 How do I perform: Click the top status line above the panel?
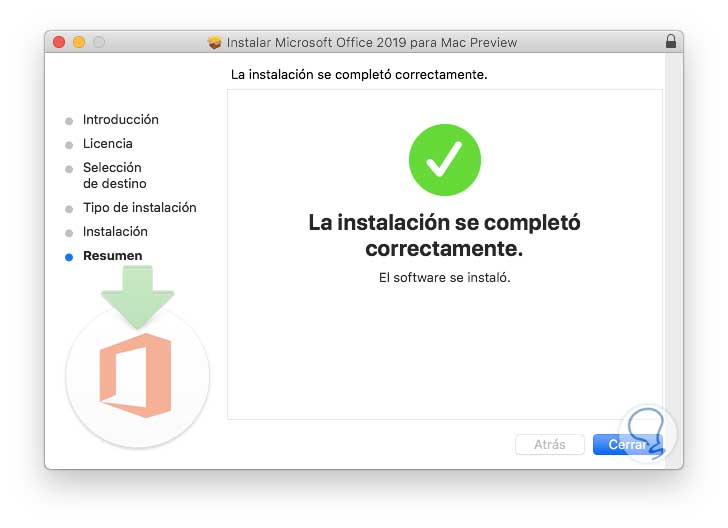click(x=359, y=74)
